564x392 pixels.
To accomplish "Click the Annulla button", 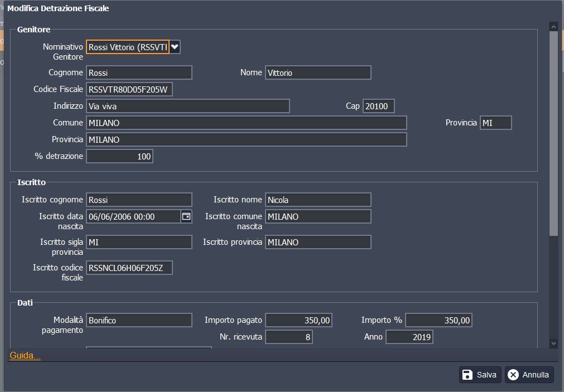I will click(x=529, y=375).
